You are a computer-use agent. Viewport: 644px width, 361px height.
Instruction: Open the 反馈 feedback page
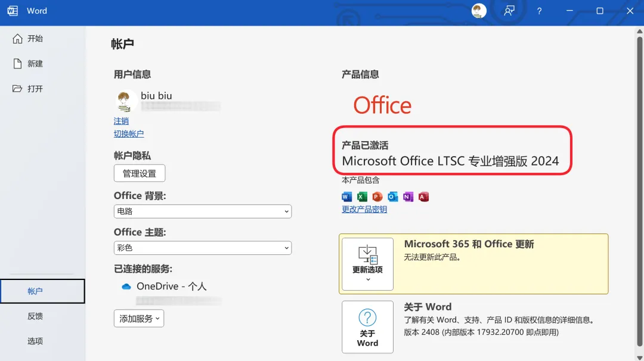pos(35,316)
